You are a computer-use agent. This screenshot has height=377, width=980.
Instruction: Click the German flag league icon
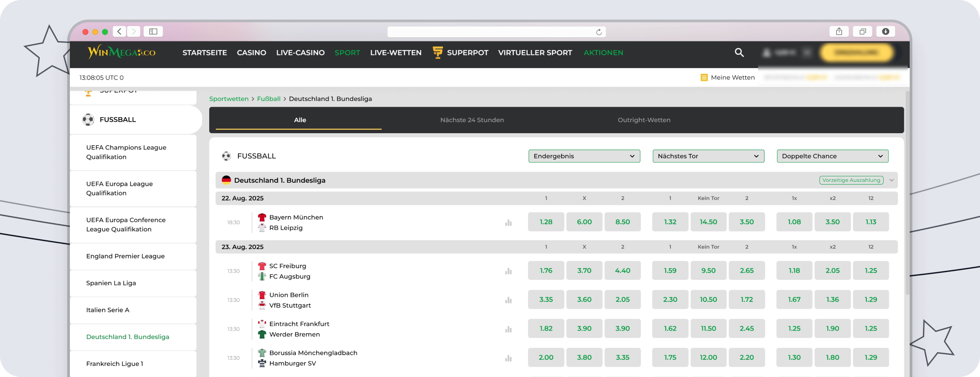click(226, 180)
